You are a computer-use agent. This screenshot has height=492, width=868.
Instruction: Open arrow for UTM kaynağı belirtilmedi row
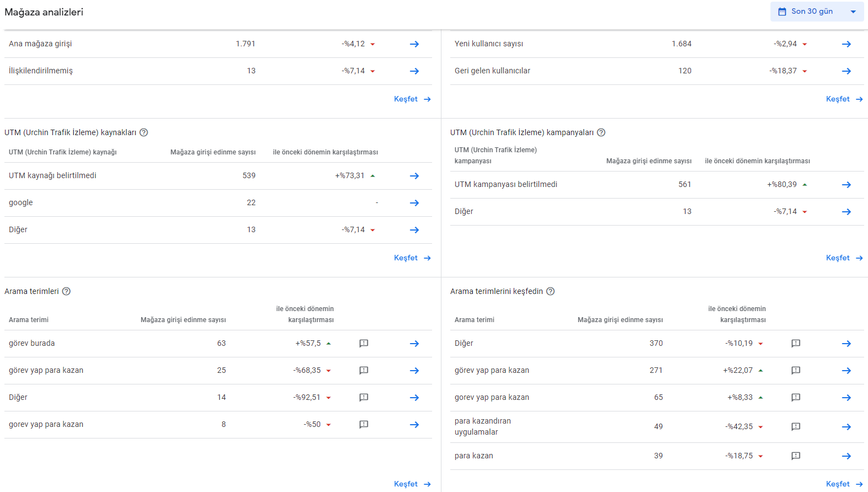414,176
